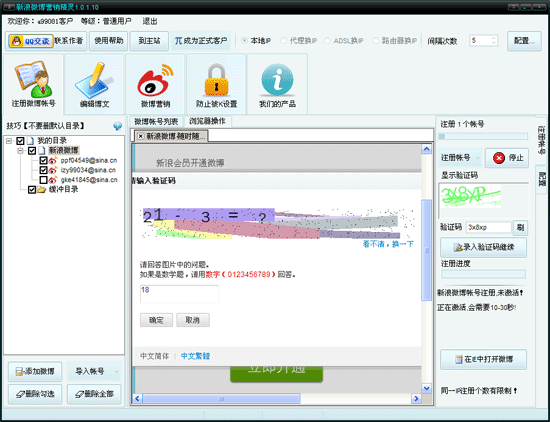Click the blue chat bubble tip icon
This screenshot has width=550, height=422.
click(x=118, y=126)
